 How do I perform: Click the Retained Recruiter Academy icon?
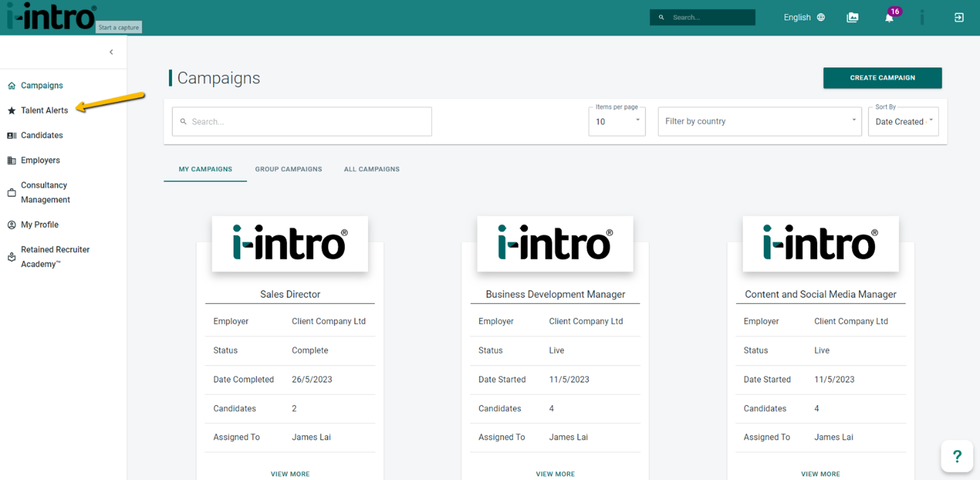(12, 257)
